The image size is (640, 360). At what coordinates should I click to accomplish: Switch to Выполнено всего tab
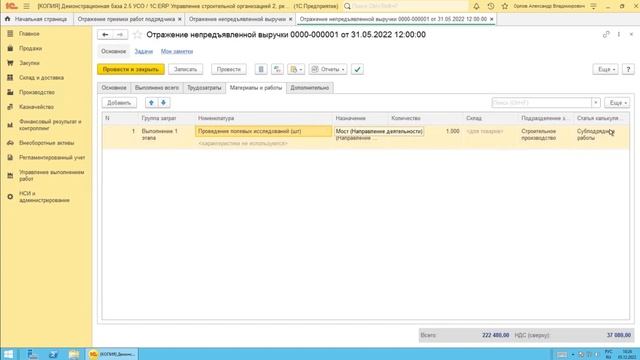pyautogui.click(x=157, y=88)
